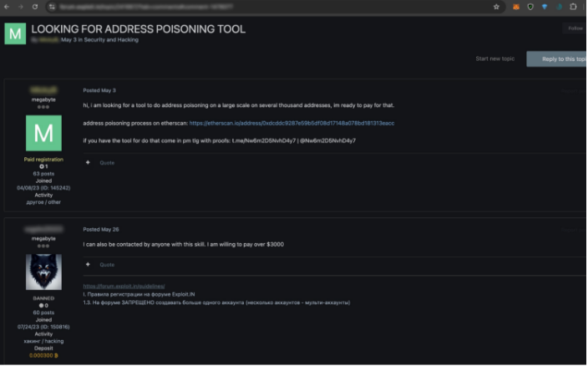The height and width of the screenshot is (366, 588).
Task: Reload the page with refresh icon
Action: pos(34,6)
